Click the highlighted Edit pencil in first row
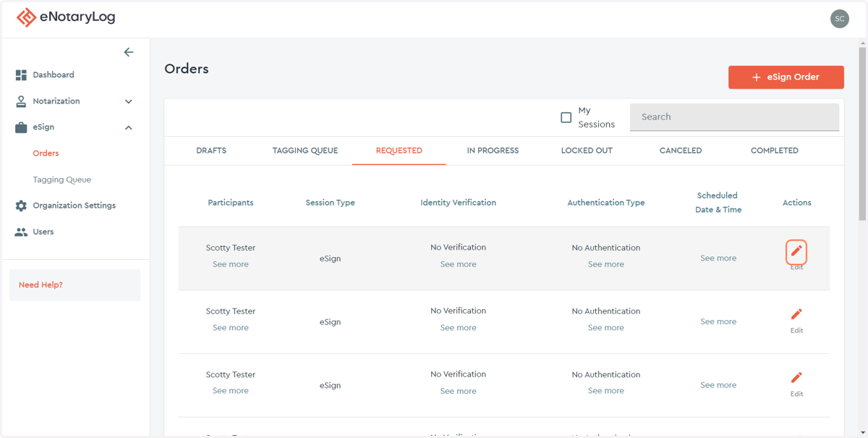 (x=796, y=251)
